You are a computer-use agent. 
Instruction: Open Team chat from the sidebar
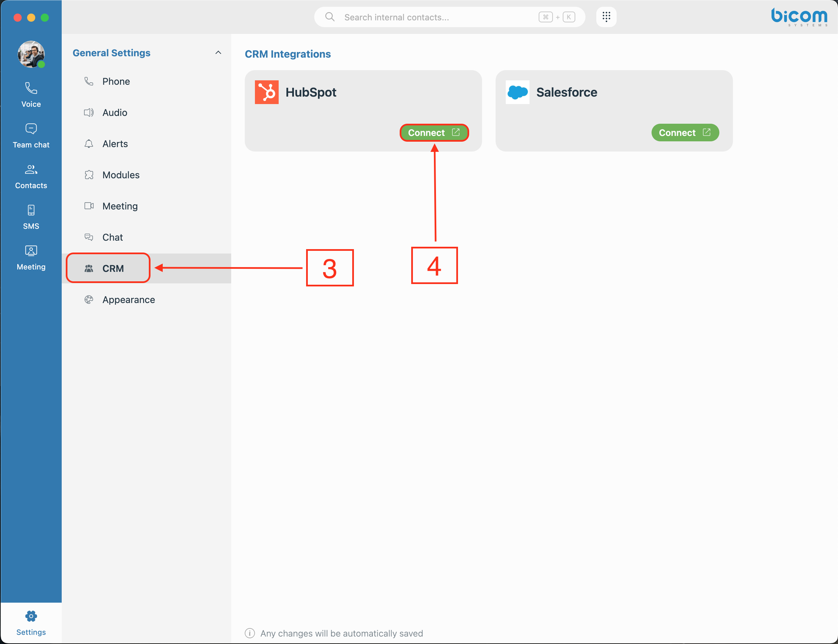pos(31,136)
